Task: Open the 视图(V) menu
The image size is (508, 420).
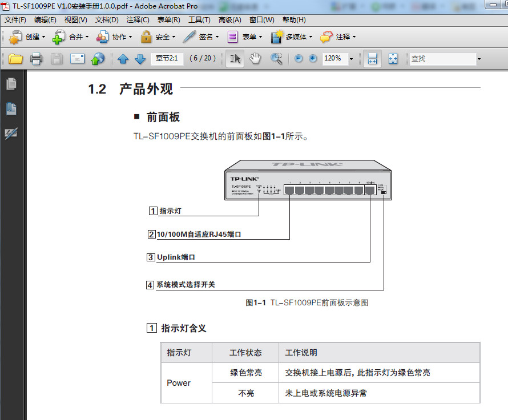Action: click(x=75, y=20)
